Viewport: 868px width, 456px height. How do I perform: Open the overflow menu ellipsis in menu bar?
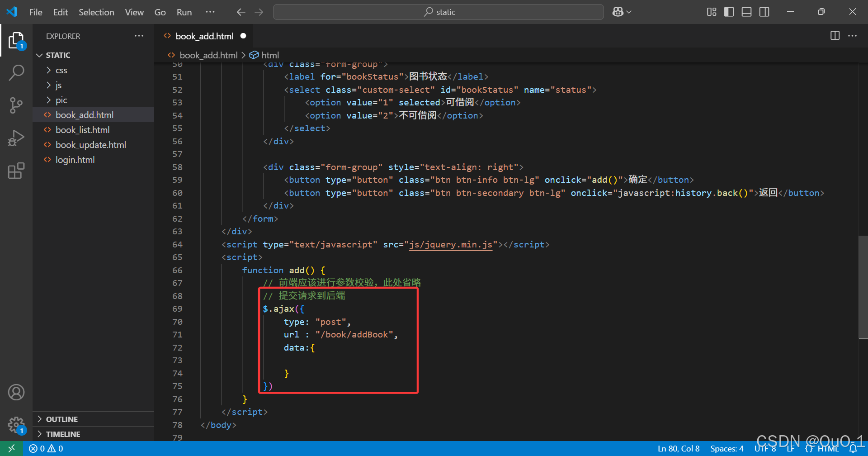[210, 12]
